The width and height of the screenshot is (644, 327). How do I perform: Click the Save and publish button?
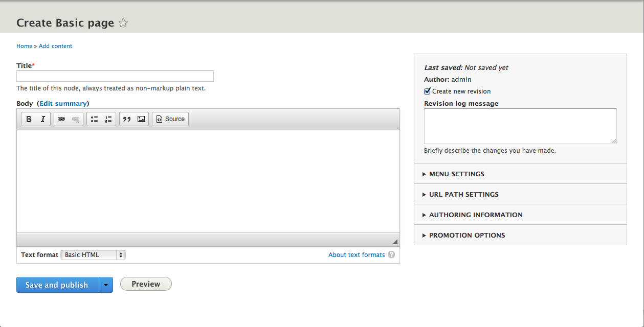point(57,285)
